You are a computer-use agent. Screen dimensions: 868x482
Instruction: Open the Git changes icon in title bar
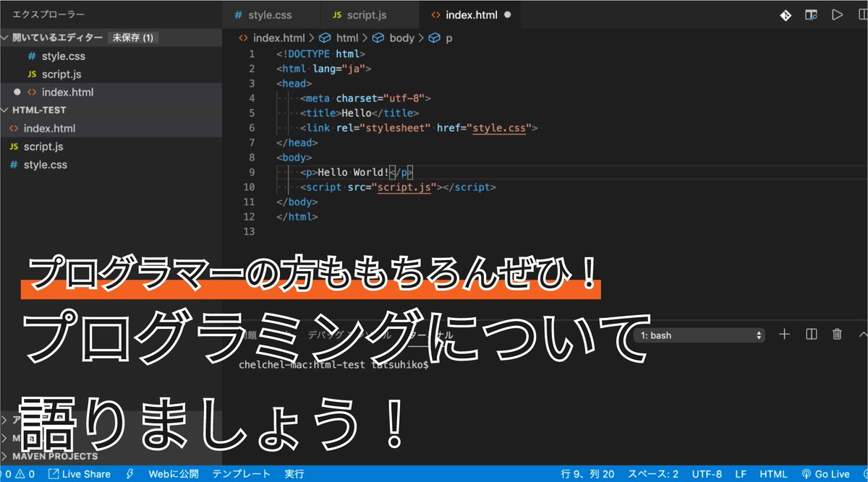[x=786, y=14]
